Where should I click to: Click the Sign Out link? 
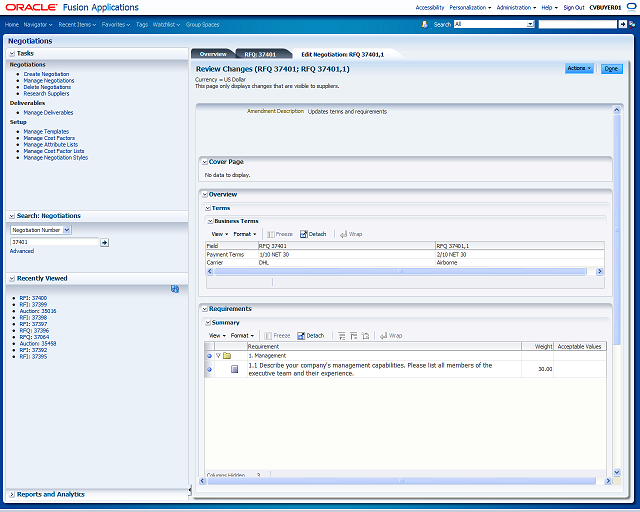(574, 7)
